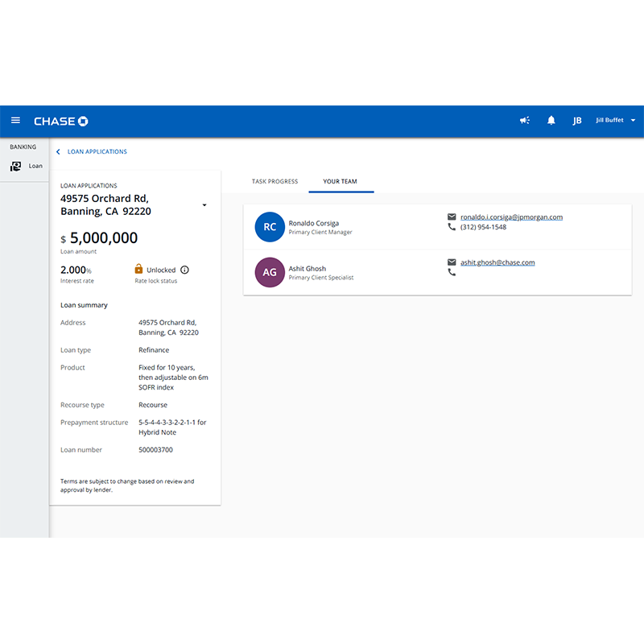
Task: Switch to the Task Progress tab
Action: click(275, 182)
